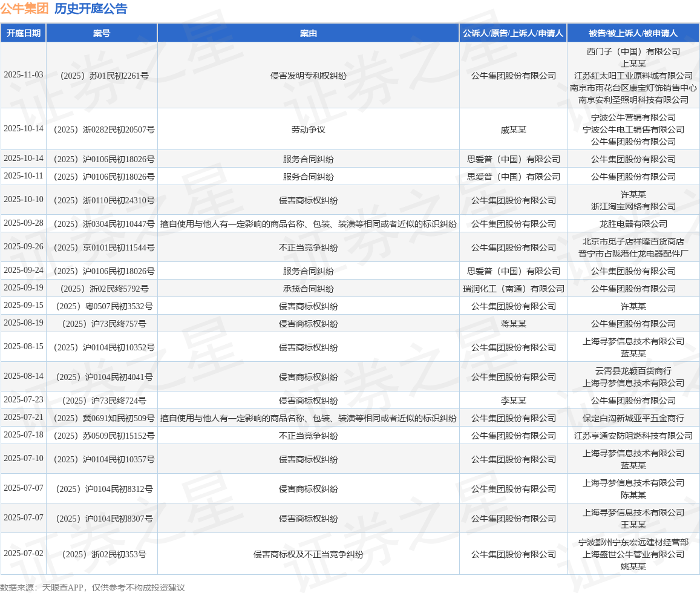Screen dimensions: 700x593
Task: Click date cell 2025-07-21
Action: click(x=24, y=417)
